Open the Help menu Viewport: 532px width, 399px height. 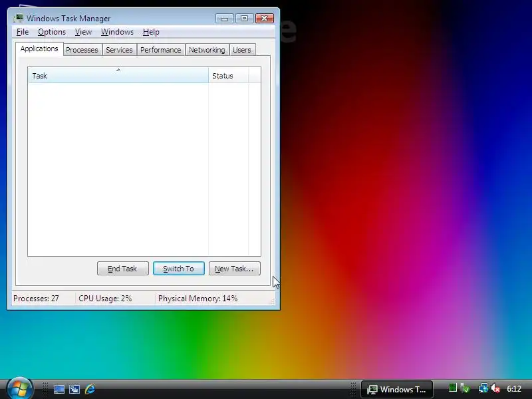151,32
